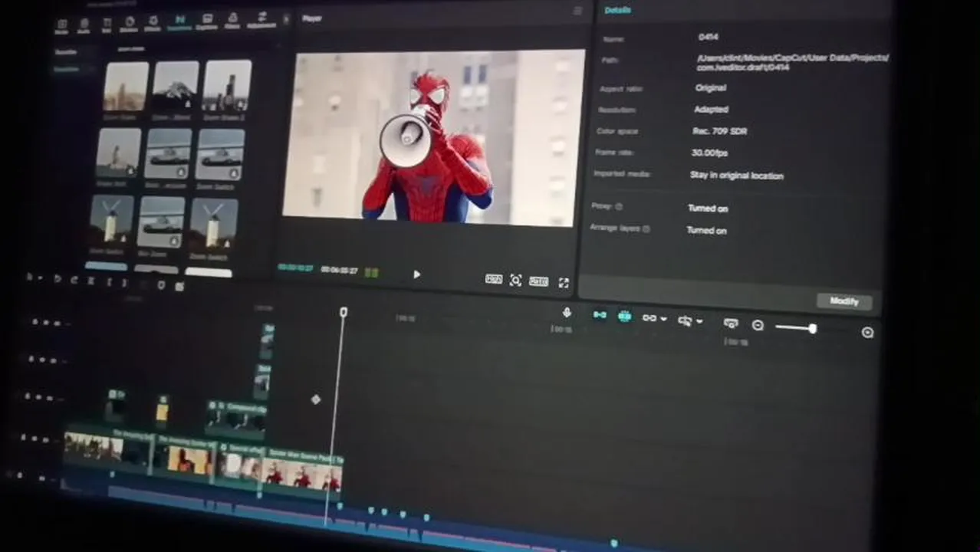Zoom in the timeline

pos(867,332)
